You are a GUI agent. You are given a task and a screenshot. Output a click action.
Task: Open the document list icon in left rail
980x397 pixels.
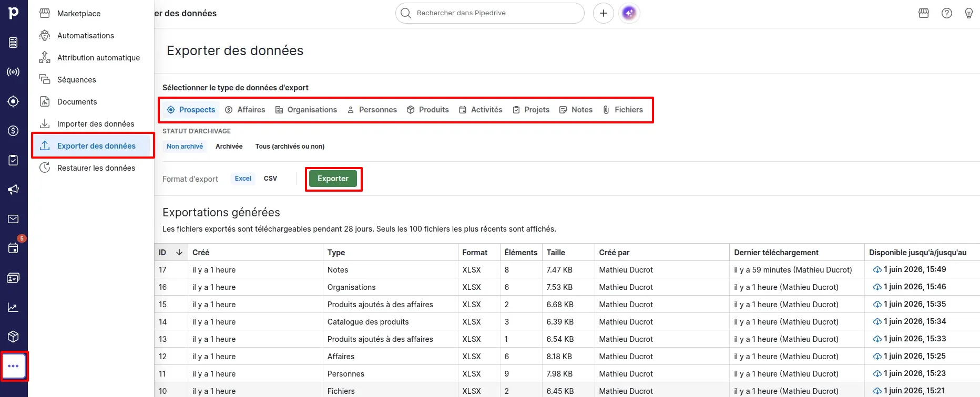(x=14, y=43)
